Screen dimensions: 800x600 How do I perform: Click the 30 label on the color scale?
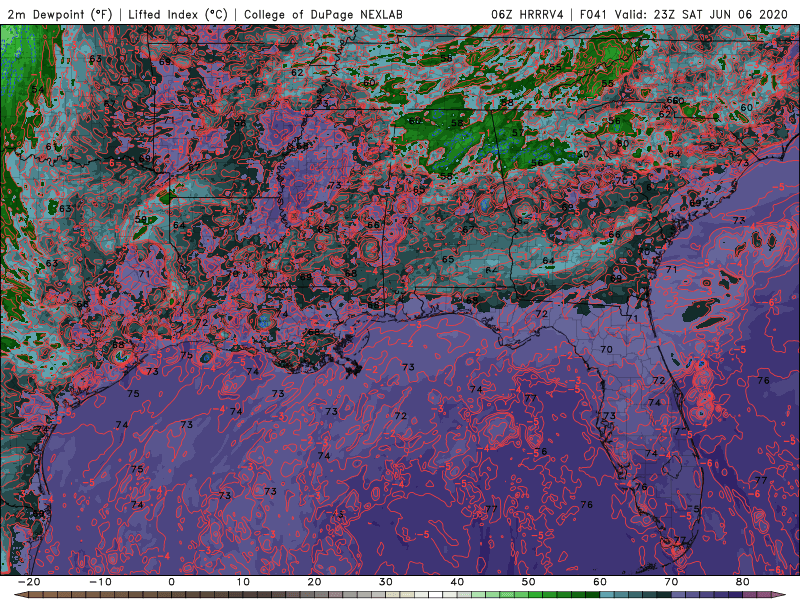(386, 582)
